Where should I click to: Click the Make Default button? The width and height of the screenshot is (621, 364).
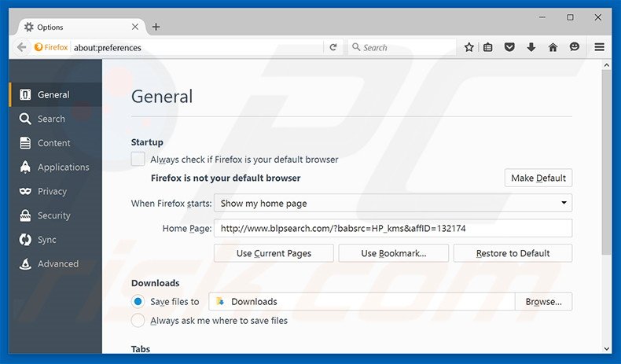(x=538, y=178)
